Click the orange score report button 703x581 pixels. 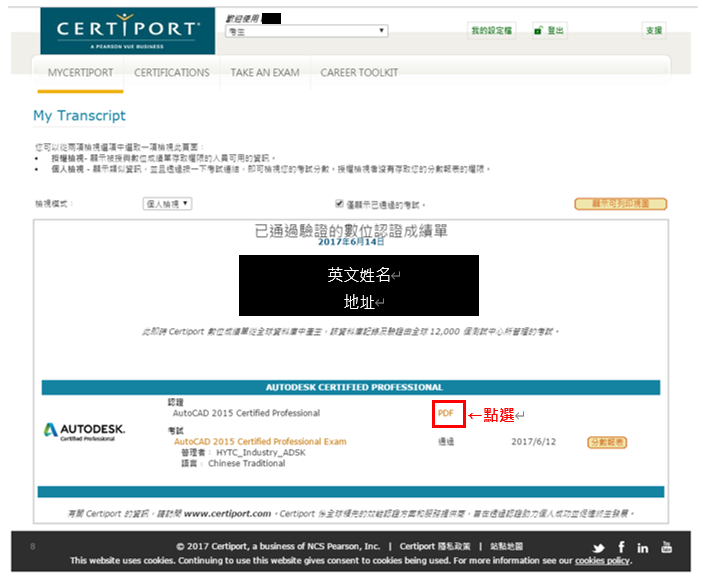coord(607,443)
